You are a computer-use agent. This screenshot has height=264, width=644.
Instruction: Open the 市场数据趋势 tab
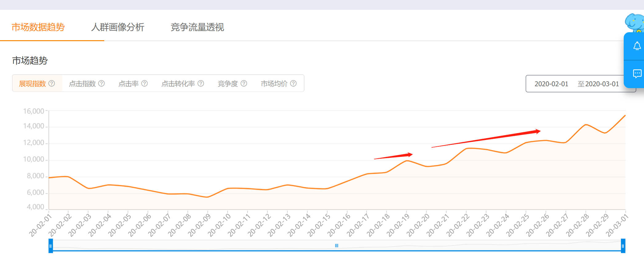coord(38,27)
